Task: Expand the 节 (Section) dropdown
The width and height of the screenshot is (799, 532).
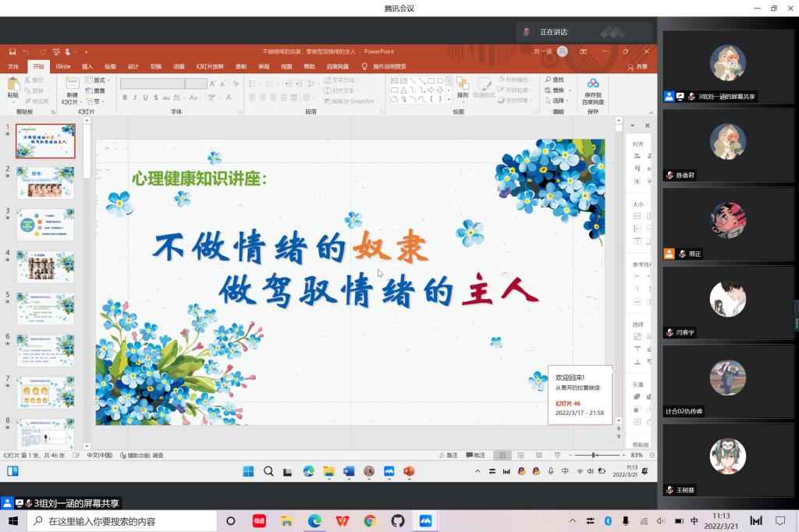Action: pyautogui.click(x=94, y=101)
